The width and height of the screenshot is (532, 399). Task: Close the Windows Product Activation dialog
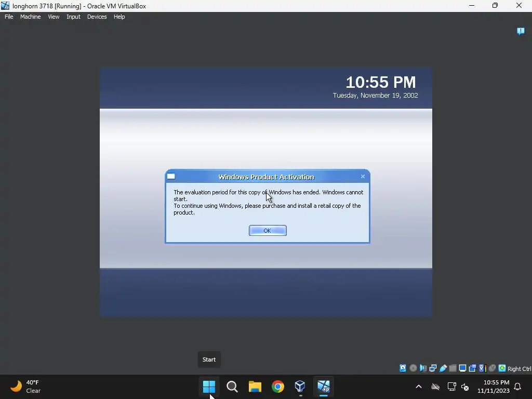363,177
